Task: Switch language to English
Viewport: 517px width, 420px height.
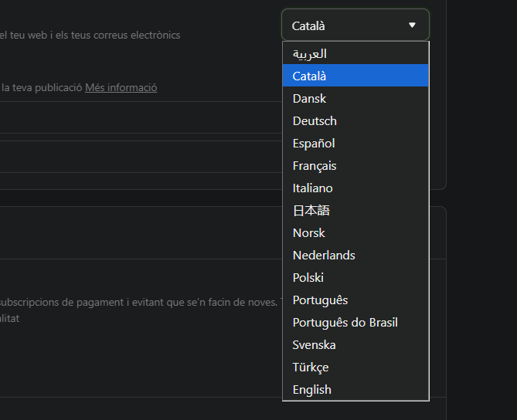Action: pyautogui.click(x=355, y=389)
